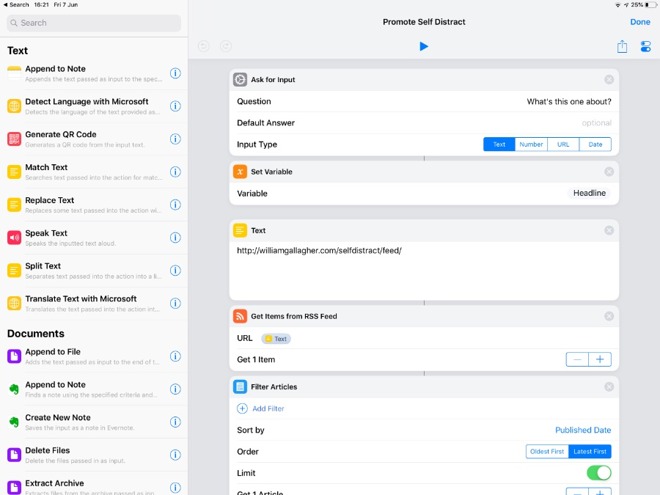The image size is (660, 495).
Task: Remove the Ask for Input action
Action: [609, 80]
